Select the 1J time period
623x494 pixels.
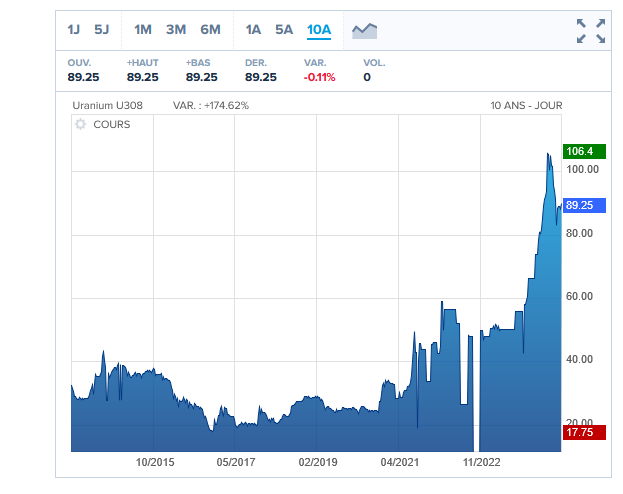[x=74, y=30]
